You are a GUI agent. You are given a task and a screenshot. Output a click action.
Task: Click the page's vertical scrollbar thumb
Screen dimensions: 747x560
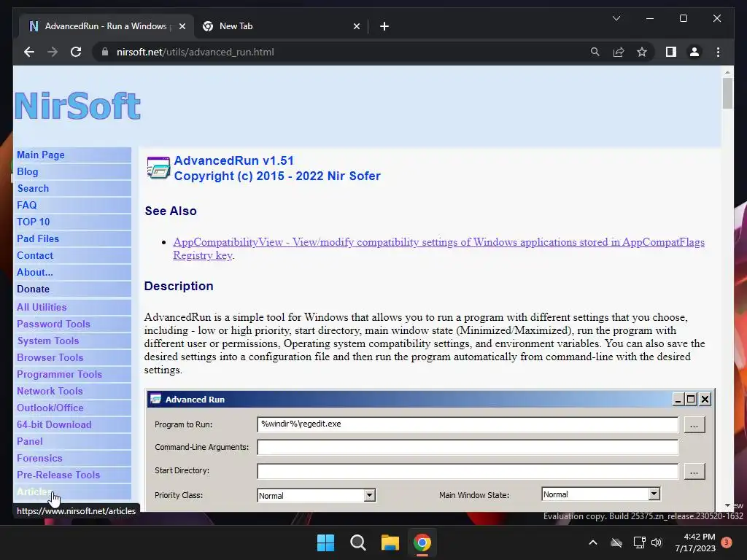727,93
